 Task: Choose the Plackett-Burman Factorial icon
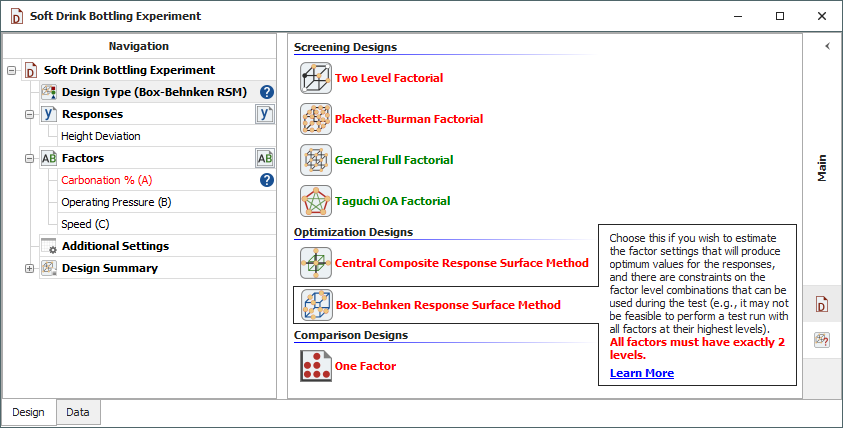pos(316,119)
